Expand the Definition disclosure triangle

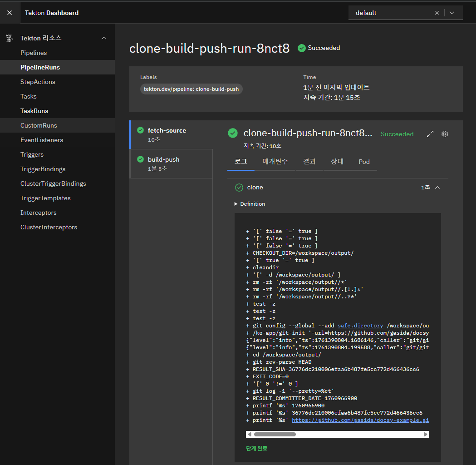coord(236,204)
